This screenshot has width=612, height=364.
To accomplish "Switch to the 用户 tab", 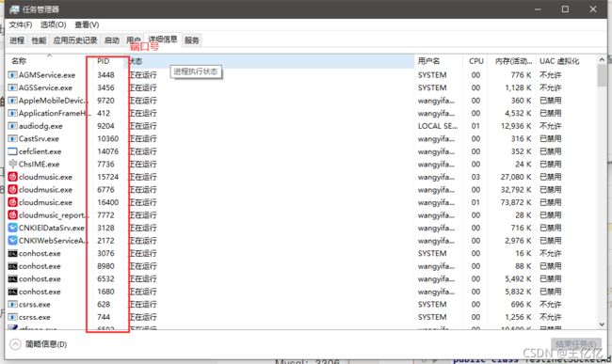I will tap(134, 40).
